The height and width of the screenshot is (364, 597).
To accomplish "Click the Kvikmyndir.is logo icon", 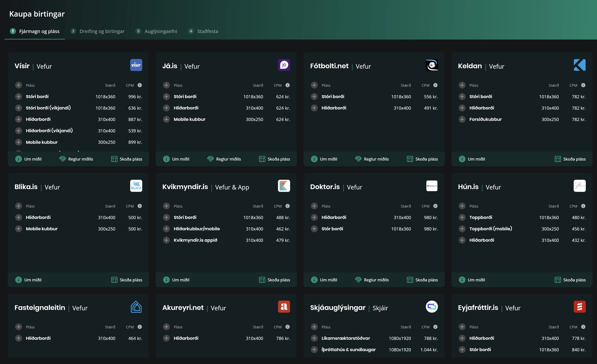I will (x=284, y=186).
